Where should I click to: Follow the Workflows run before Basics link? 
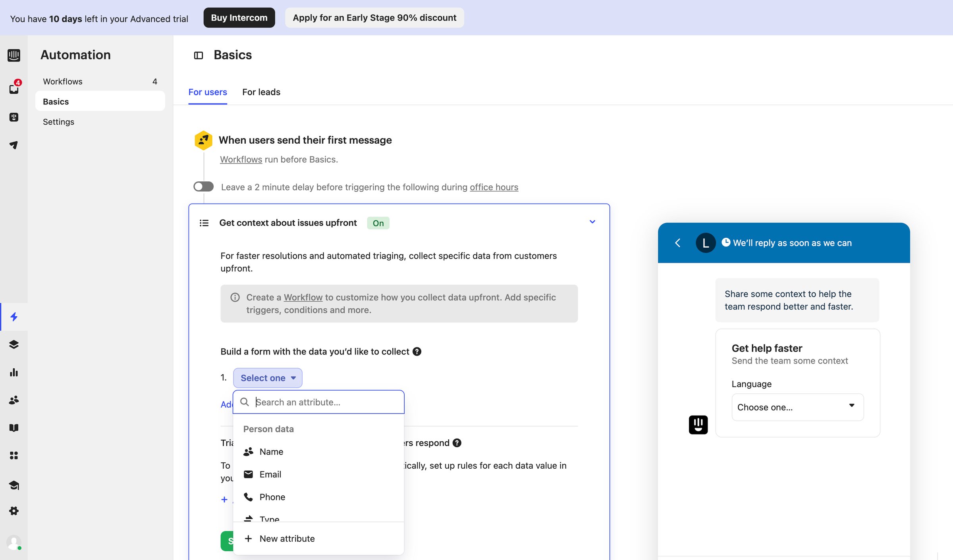(241, 160)
